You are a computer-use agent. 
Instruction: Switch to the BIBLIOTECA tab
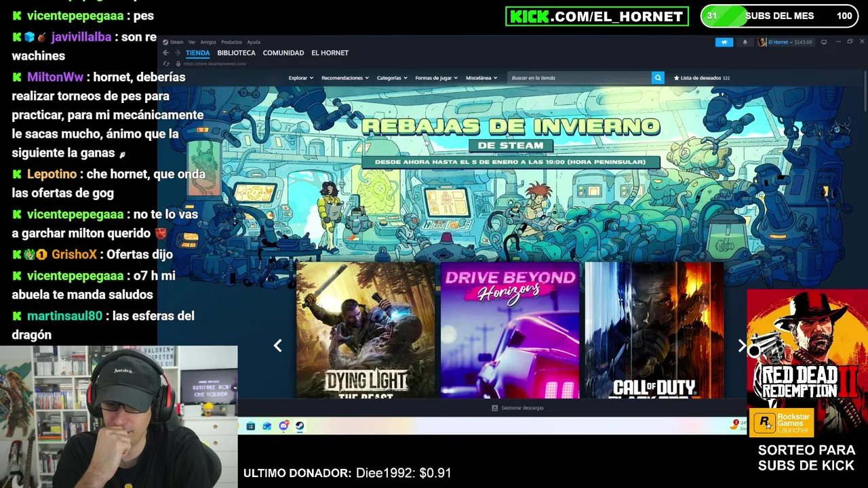pyautogui.click(x=237, y=53)
